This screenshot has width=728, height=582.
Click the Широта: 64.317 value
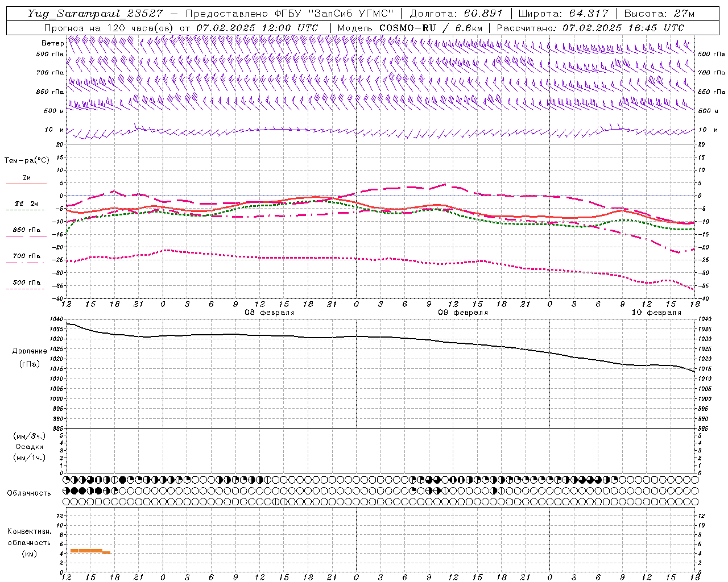(x=563, y=14)
